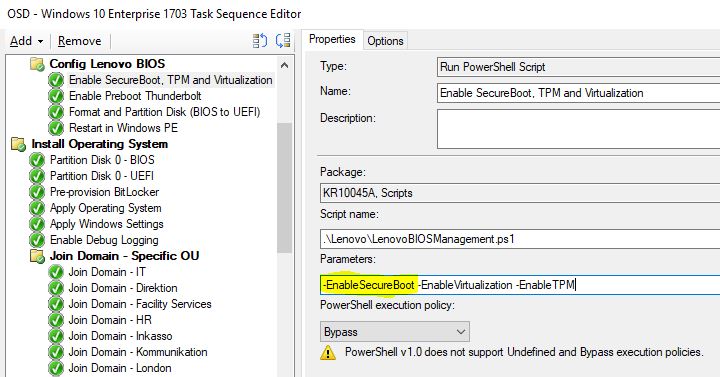Select Restart in Windows PE step
Screen dimensions: 720x377
coord(123,128)
